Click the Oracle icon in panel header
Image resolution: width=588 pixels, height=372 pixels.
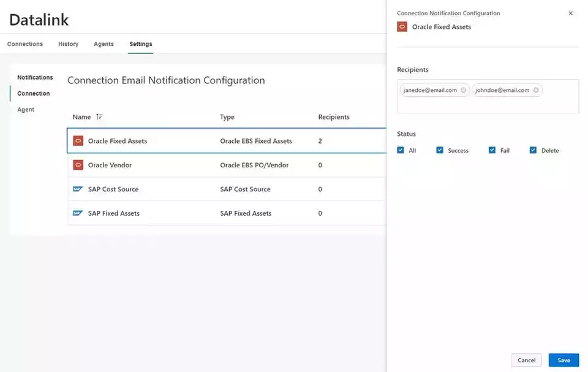click(402, 26)
